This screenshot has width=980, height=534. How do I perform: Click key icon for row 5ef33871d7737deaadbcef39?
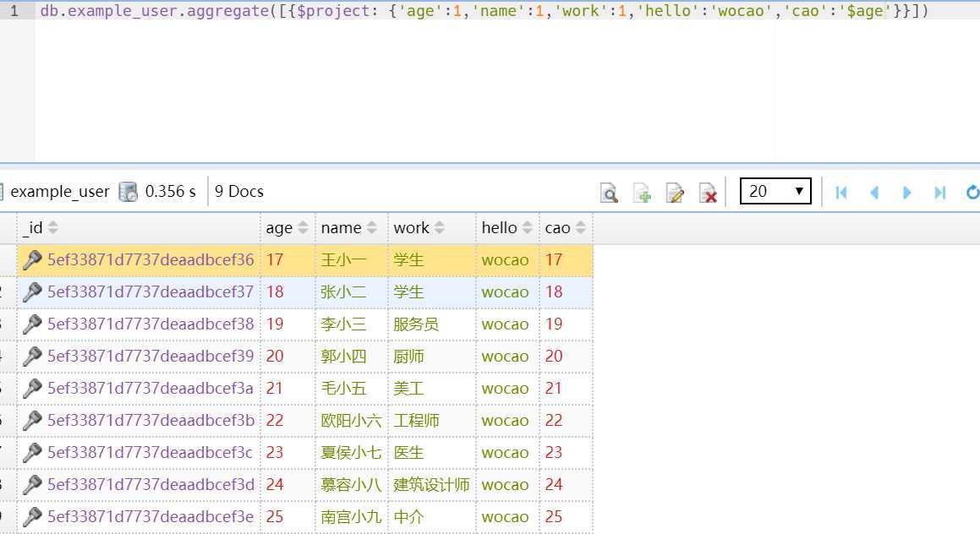click(x=32, y=356)
